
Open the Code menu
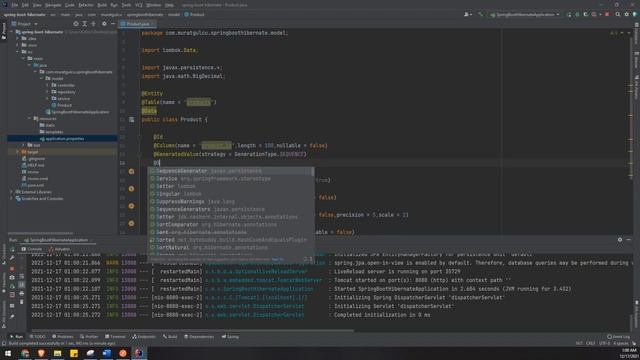[70, 5]
